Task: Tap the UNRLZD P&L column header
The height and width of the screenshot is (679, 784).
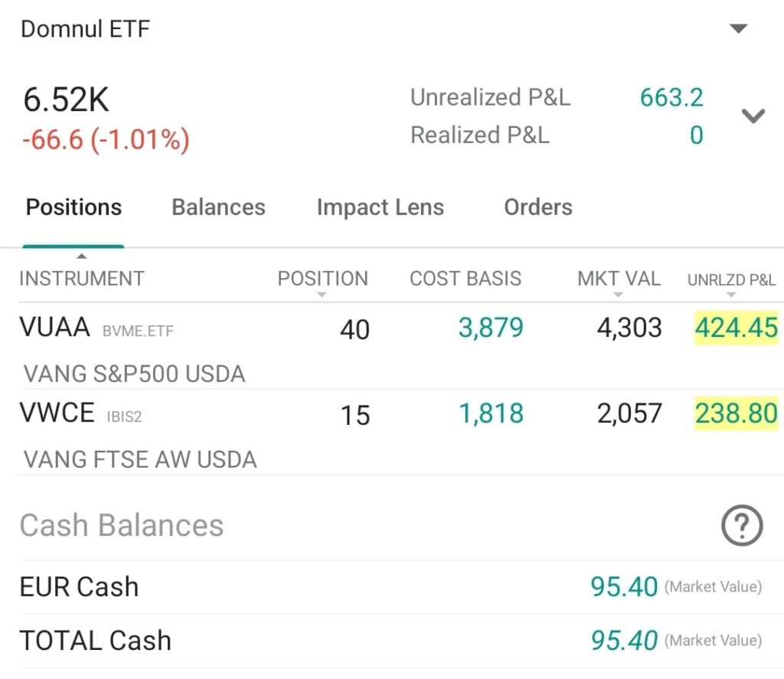Action: coord(731,280)
